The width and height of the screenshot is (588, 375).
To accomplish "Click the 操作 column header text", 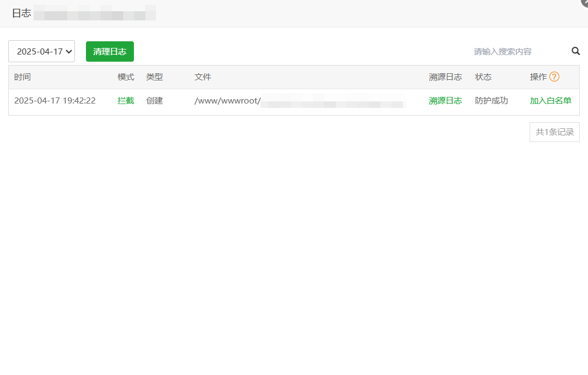I will pos(538,77).
